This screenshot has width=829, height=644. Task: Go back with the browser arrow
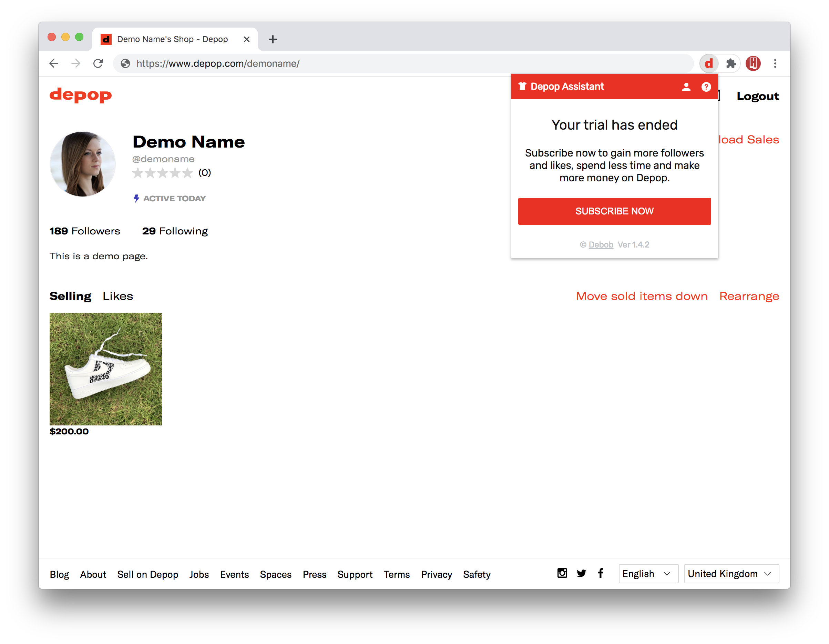tap(54, 63)
